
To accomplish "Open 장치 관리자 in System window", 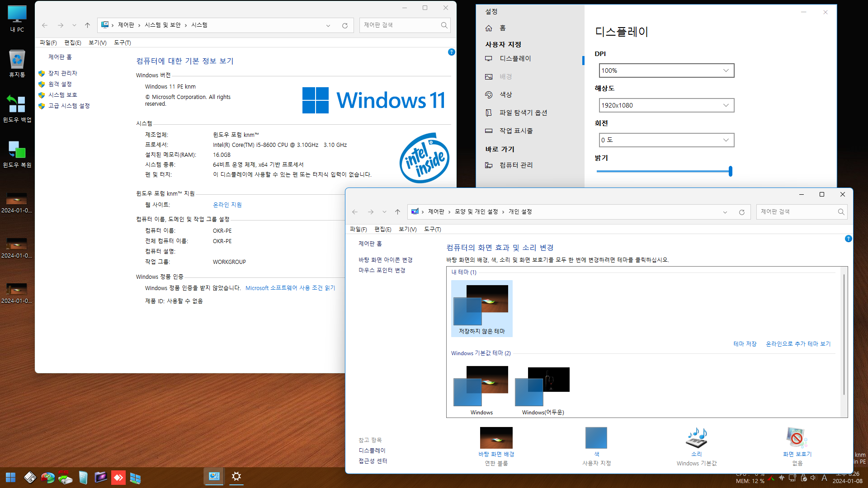I will coord(63,73).
